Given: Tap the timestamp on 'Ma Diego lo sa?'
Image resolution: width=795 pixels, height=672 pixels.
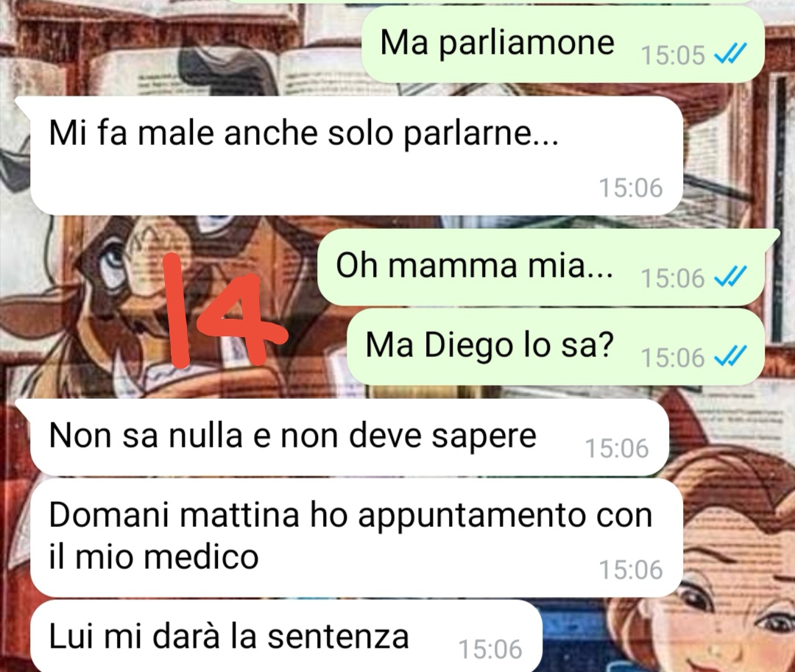Looking at the screenshot, I should pyautogui.click(x=673, y=358).
